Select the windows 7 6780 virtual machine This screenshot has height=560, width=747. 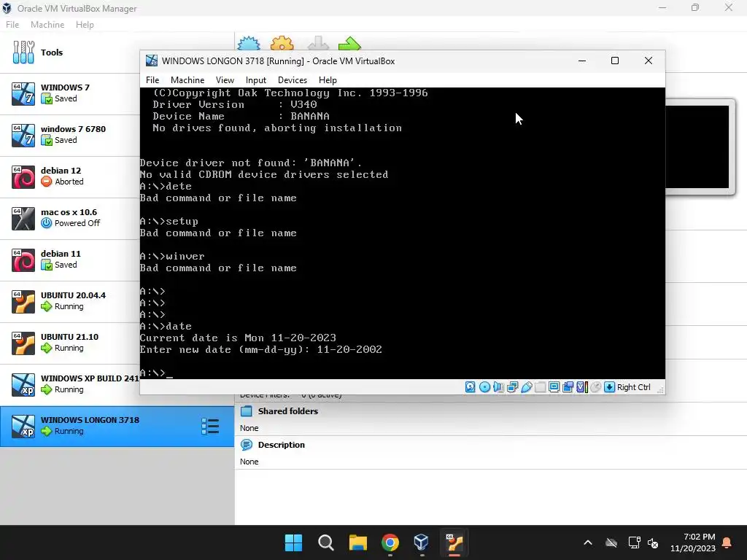click(x=69, y=135)
